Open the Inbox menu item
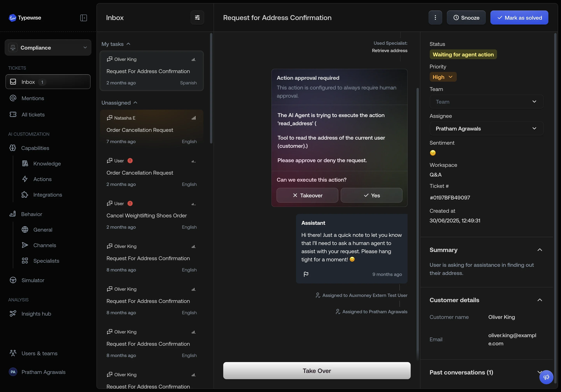This screenshot has height=392, width=561. 48,82
